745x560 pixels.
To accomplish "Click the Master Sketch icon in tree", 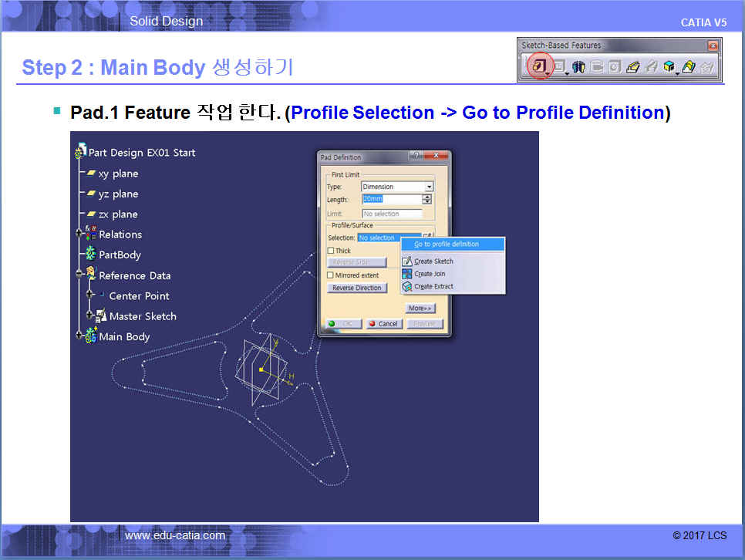I will pos(101,315).
